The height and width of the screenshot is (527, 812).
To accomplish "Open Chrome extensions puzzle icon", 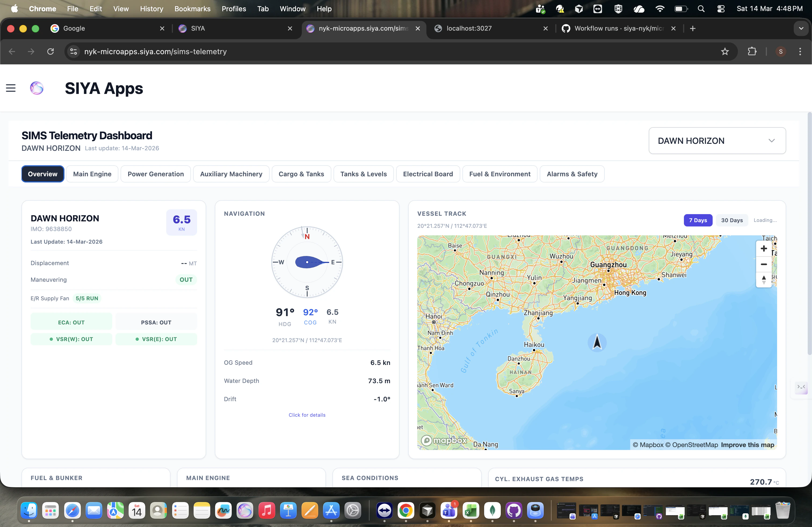I will click(752, 52).
